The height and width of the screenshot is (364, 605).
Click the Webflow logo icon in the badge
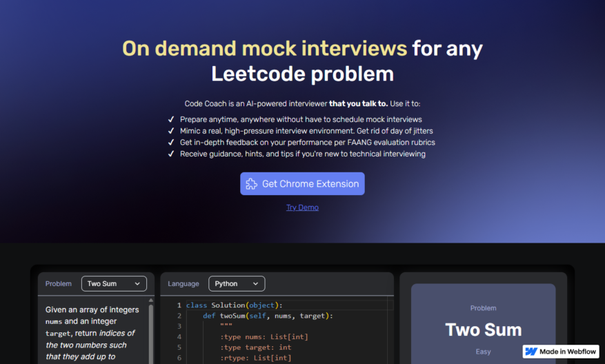pyautogui.click(x=531, y=352)
